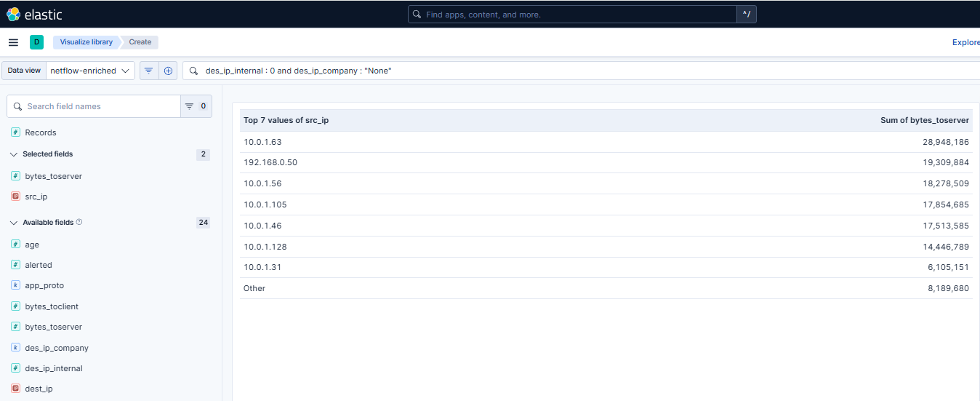Open the Visualize library breadcrumb
The height and width of the screenshot is (401, 980).
click(x=86, y=42)
